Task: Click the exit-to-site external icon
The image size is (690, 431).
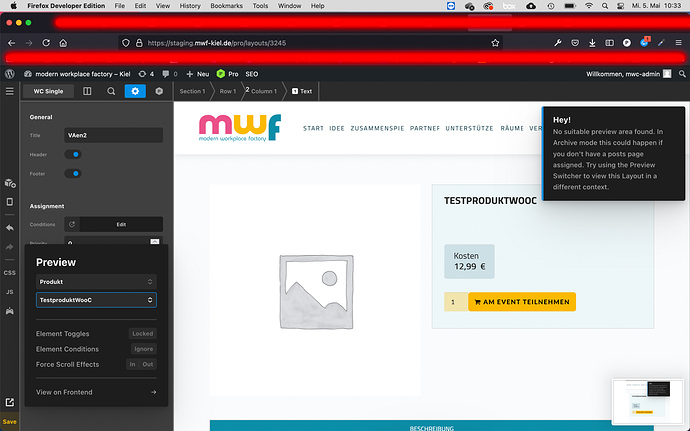Action: click(x=10, y=402)
